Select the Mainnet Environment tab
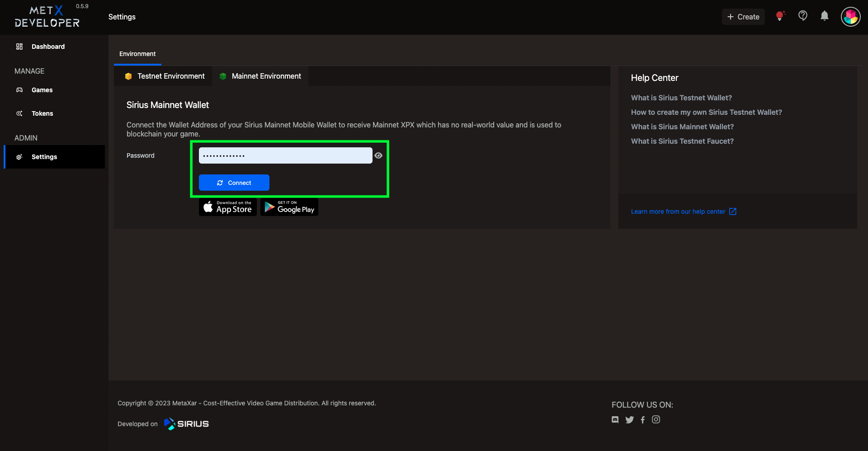The image size is (868, 451). [x=260, y=76]
